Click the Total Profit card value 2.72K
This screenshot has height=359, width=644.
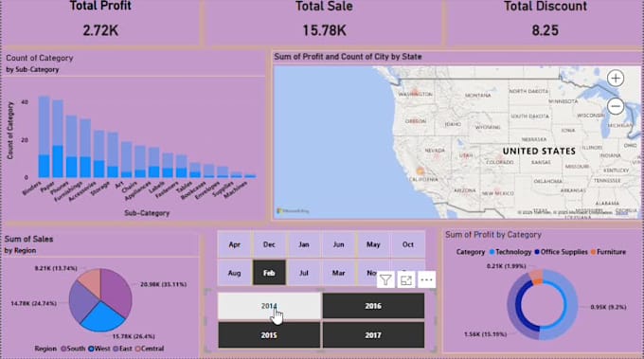click(100, 30)
